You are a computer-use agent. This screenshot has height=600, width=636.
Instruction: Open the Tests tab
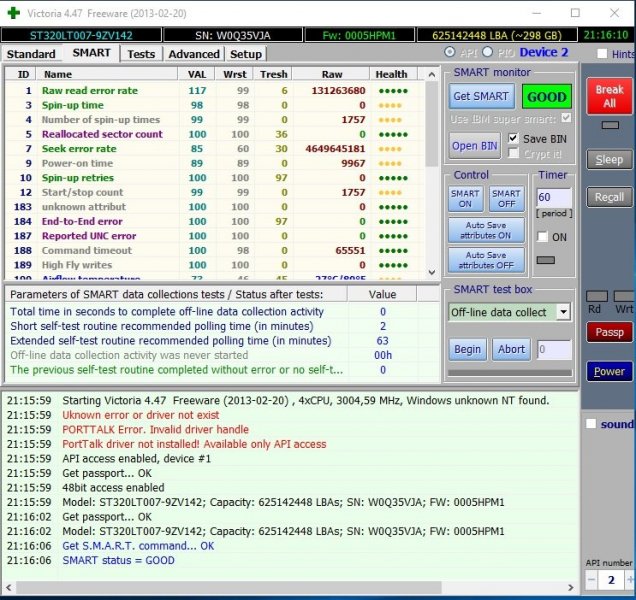(141, 53)
